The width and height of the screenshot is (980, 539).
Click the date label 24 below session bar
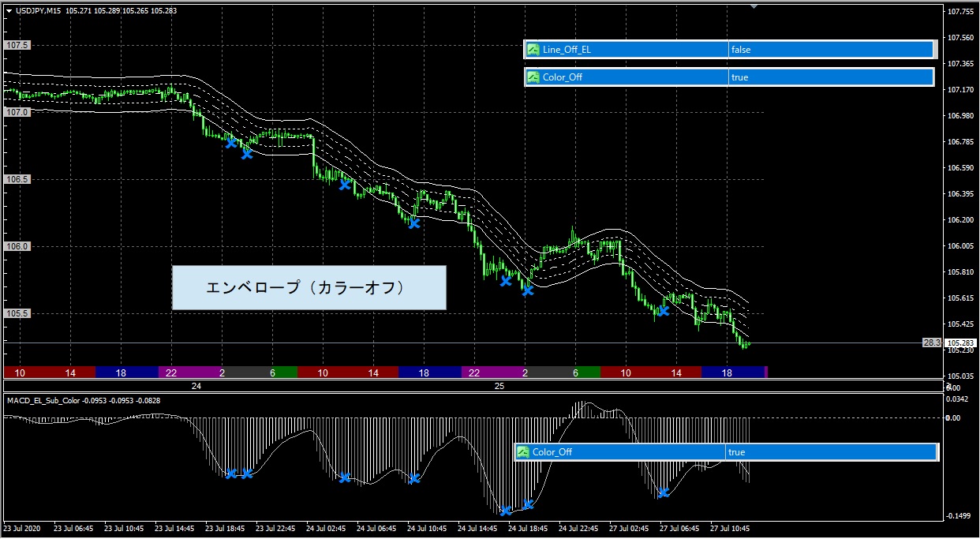pos(196,387)
